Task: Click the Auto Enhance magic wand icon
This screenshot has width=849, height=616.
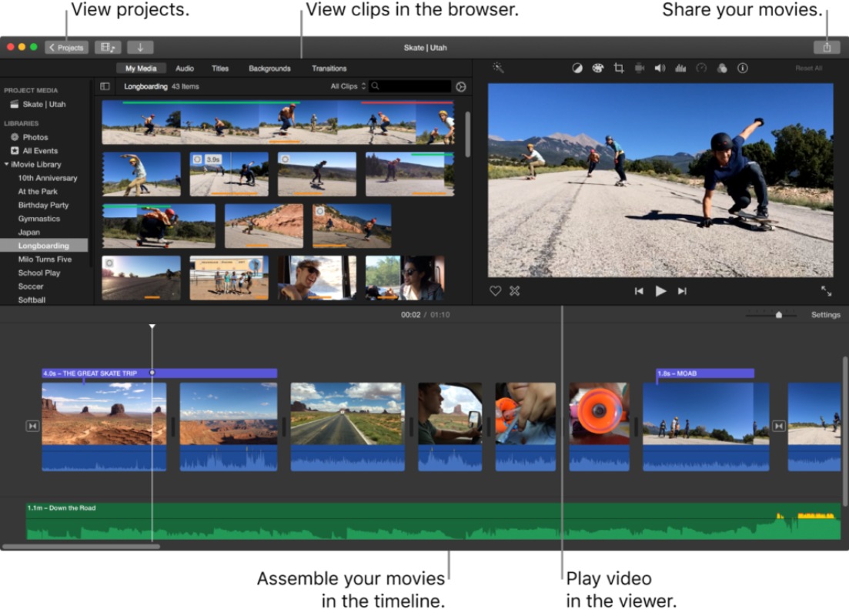Action: 497,68
